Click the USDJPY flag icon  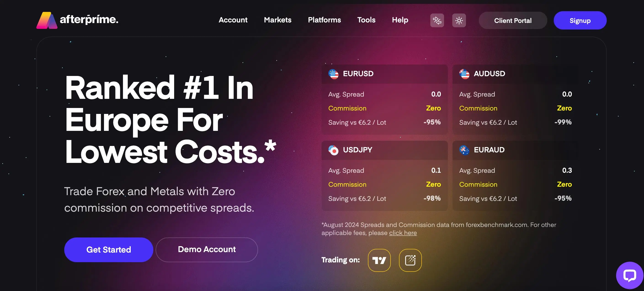[333, 150]
